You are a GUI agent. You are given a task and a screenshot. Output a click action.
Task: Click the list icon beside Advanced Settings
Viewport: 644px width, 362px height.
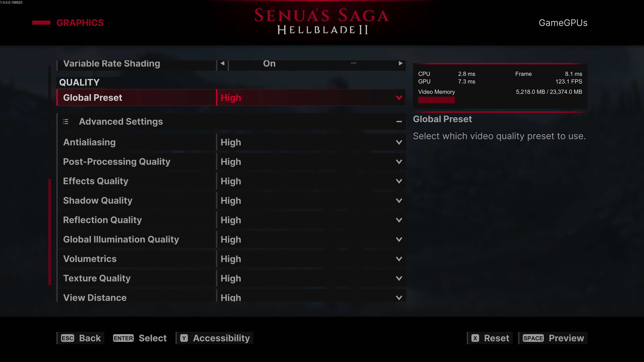pos(66,122)
